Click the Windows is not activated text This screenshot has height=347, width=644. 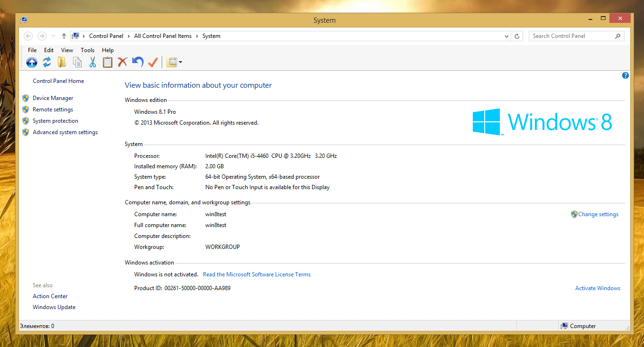tap(166, 274)
